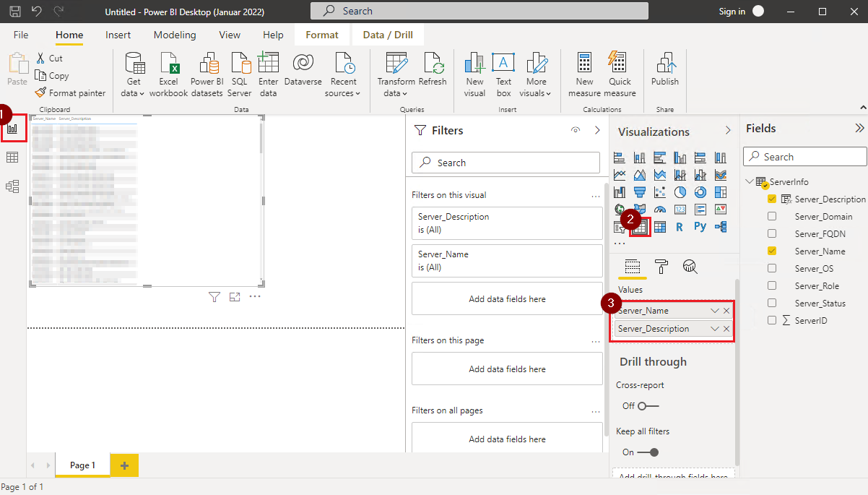
Task: Redo the last action
Action: 58,12
